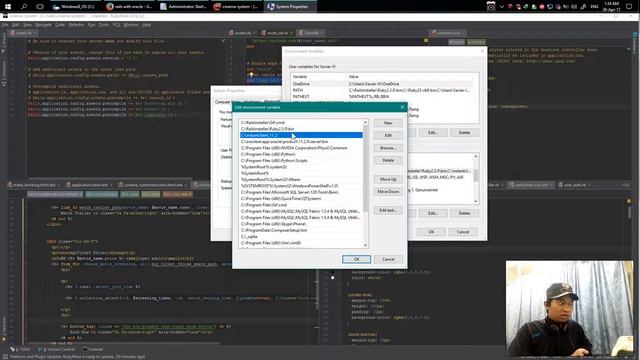Open the Terminal tool window button

tap(93, 349)
